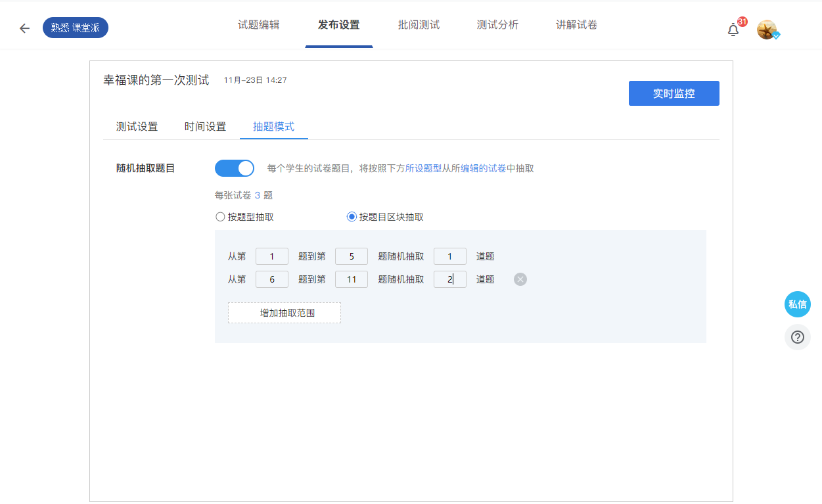822x504 pixels.
Task: Click the 熟悉 课堂派 course badge
Action: click(76, 28)
